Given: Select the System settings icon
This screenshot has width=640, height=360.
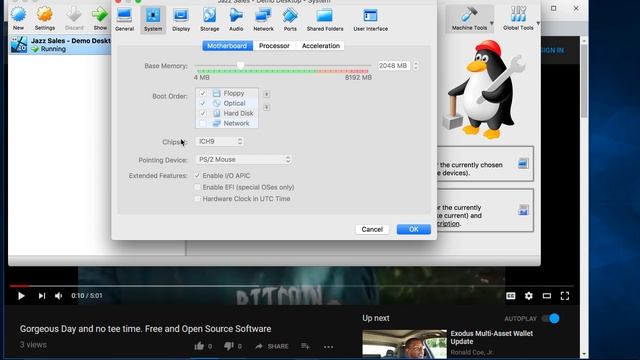Looking at the screenshot, I should pyautogui.click(x=153, y=20).
